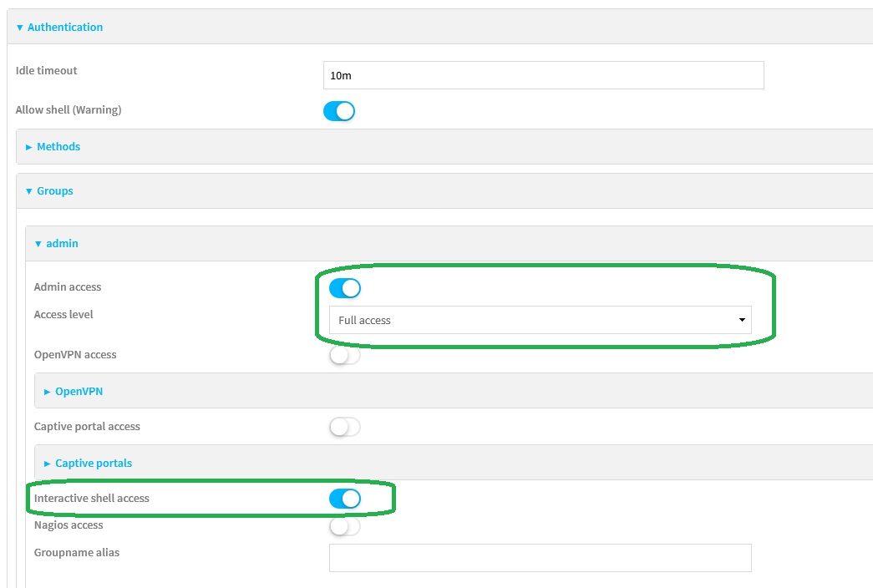The width and height of the screenshot is (873, 588).
Task: Expand the Methods section
Action: pos(58,147)
